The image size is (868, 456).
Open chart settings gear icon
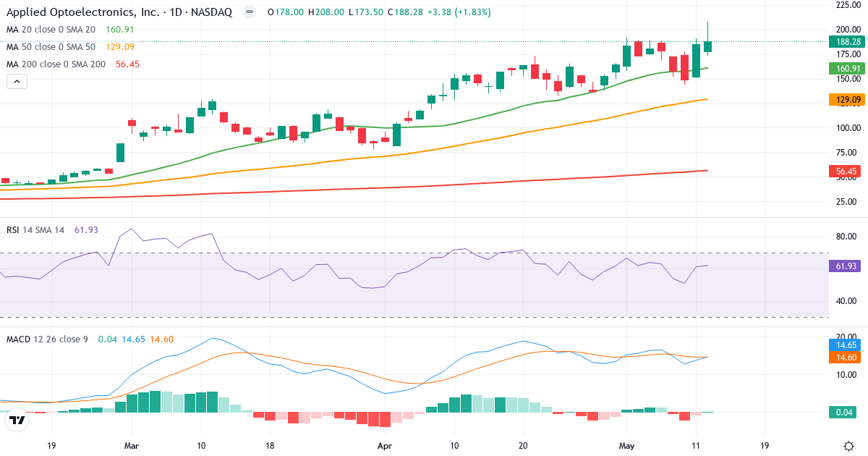coord(848,446)
